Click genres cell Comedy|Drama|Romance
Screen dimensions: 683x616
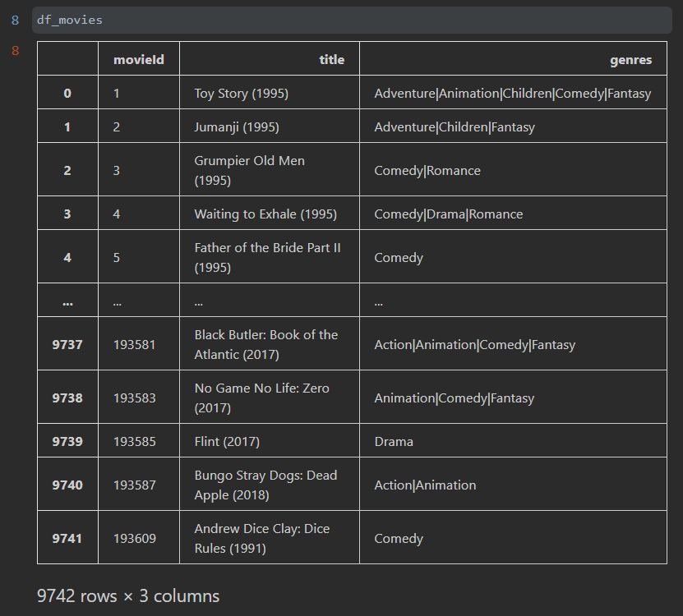click(x=513, y=214)
